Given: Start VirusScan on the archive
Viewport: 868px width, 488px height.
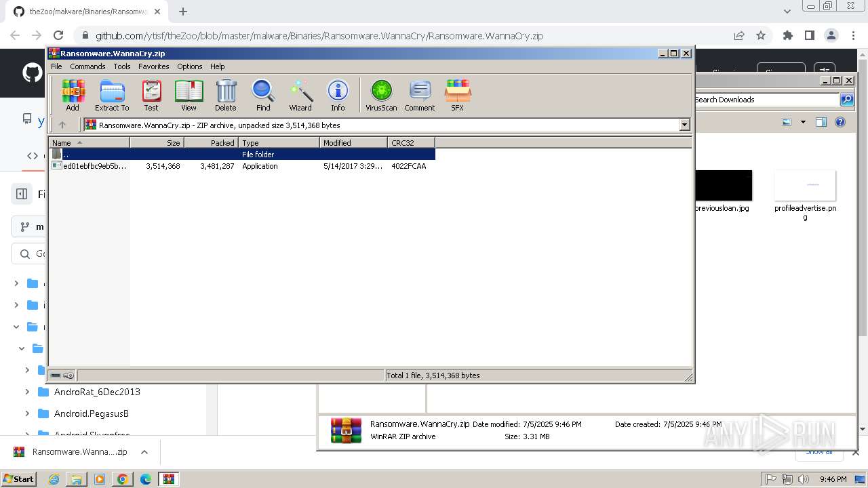Looking at the screenshot, I should [381, 95].
